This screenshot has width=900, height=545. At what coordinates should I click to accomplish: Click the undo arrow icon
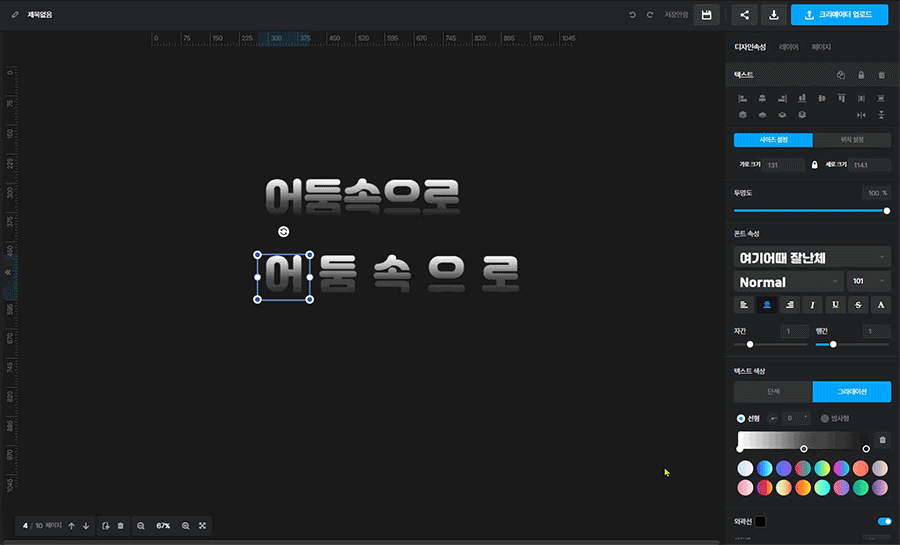(632, 15)
